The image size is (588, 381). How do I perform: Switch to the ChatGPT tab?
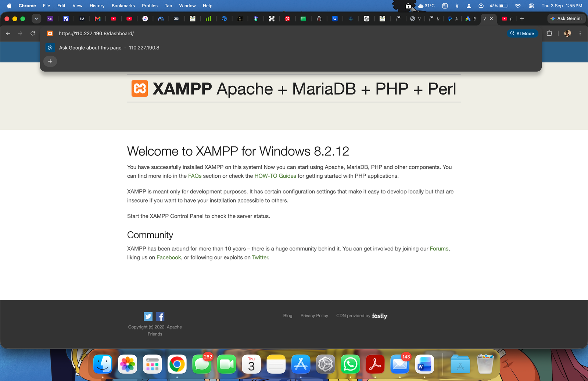pyautogui.click(x=366, y=19)
